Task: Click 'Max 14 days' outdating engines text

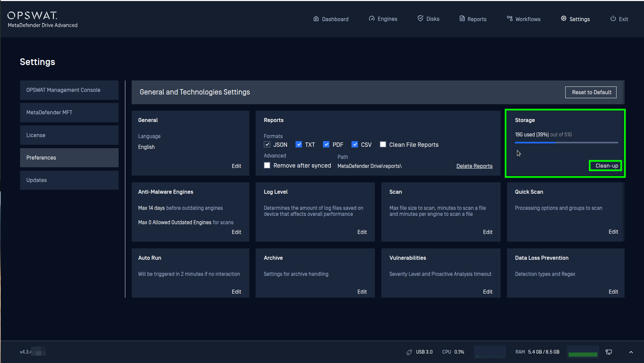Action: tap(151, 208)
